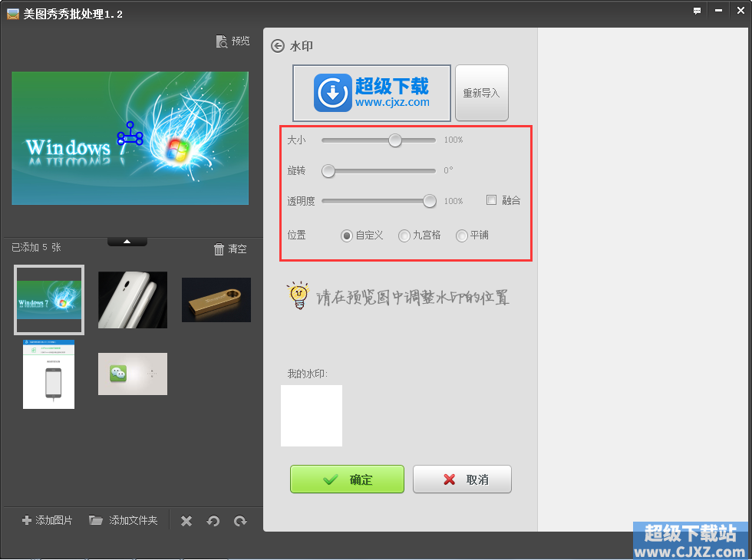Select the white phone thumbnail
Viewport: 752px width, 560px height.
coord(133,300)
